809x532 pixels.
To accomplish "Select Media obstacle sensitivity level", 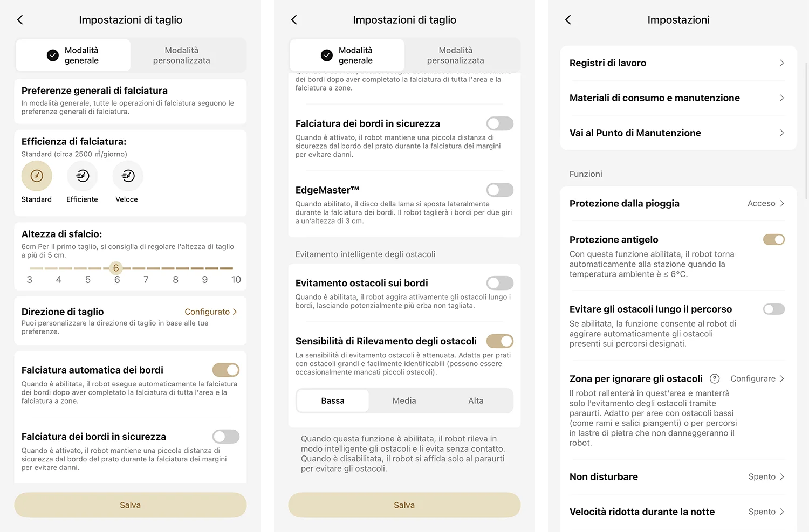I will click(x=404, y=400).
